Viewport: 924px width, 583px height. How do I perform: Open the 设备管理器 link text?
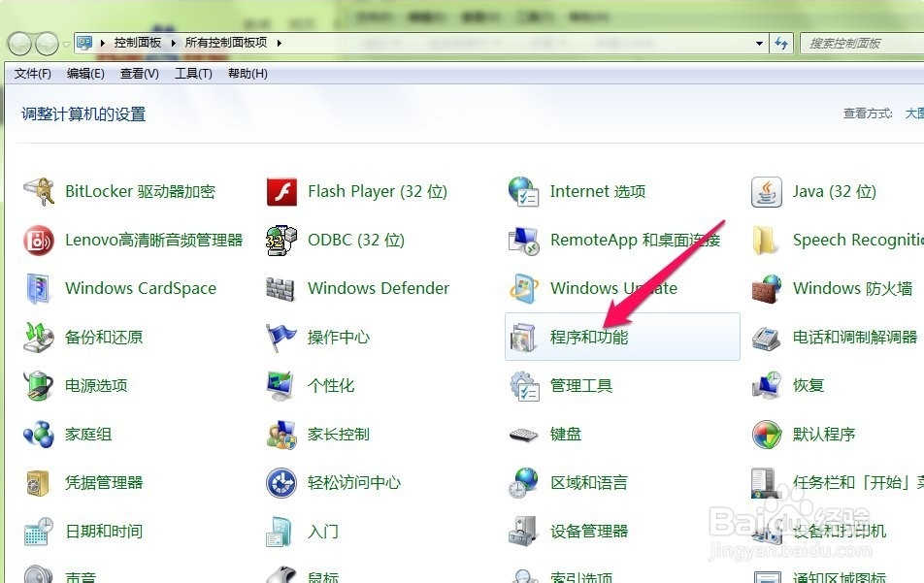click(589, 532)
